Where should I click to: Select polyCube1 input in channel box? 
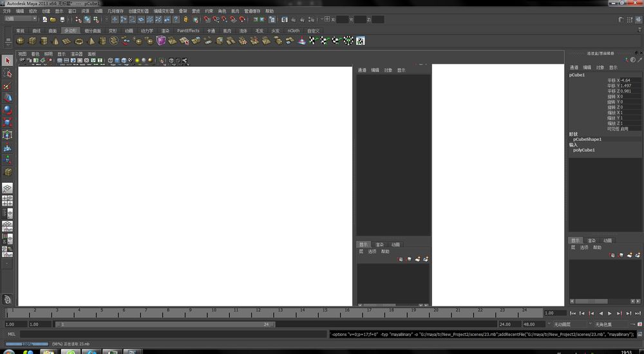pyautogui.click(x=585, y=150)
